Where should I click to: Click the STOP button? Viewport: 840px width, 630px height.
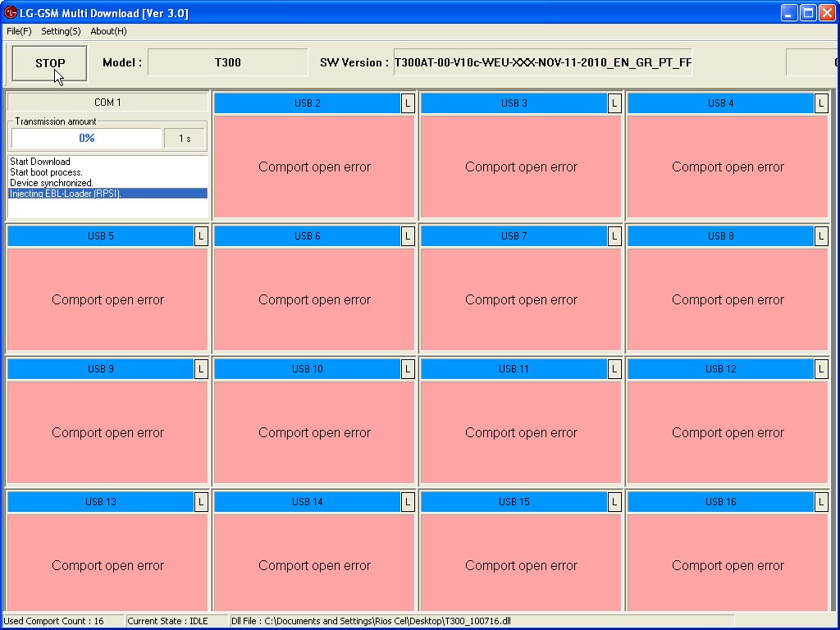point(49,63)
